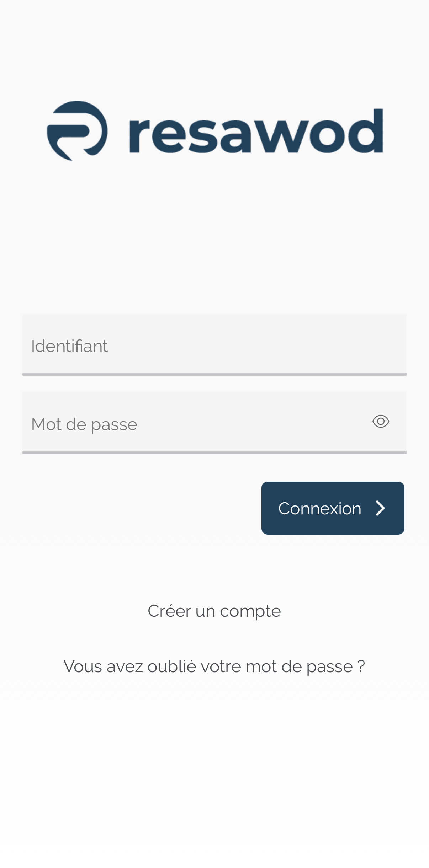Open the Créer un compte link
This screenshot has height=868, width=429.
point(214,611)
